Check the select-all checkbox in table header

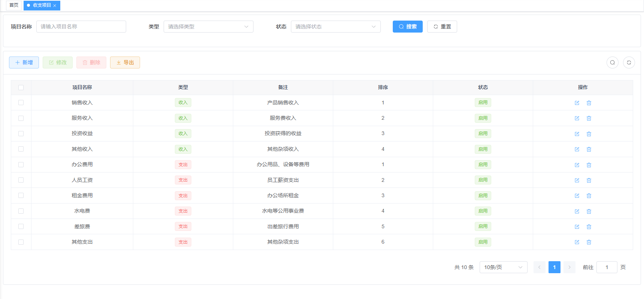[x=21, y=88]
